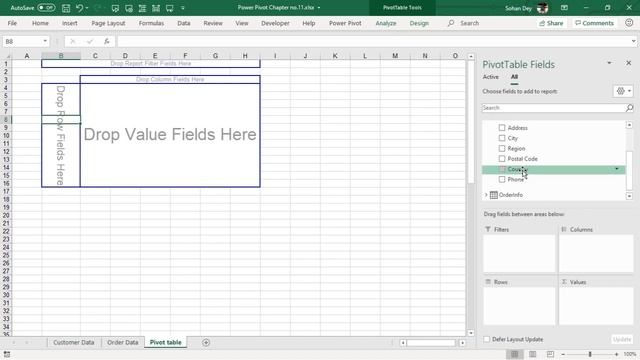Enable Defer Layout Update checkbox
Screen dimensions: 640x360
(487, 339)
